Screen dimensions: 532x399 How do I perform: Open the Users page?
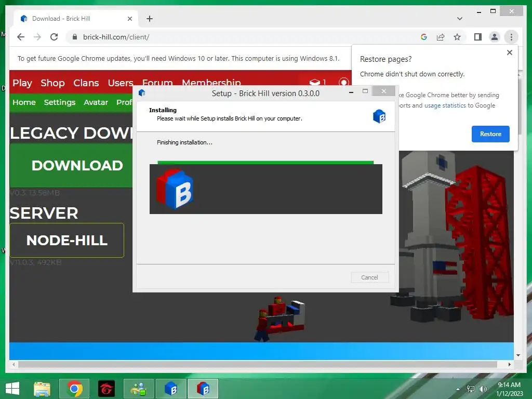(121, 83)
